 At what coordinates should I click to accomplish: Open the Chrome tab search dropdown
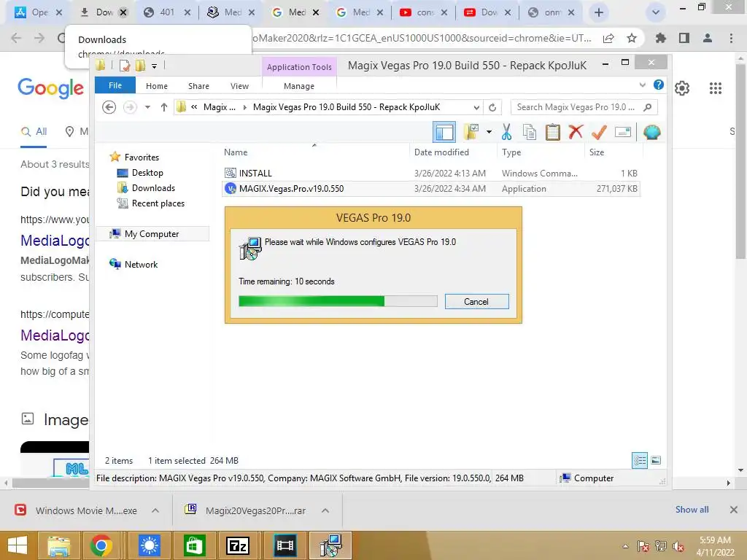click(x=656, y=13)
